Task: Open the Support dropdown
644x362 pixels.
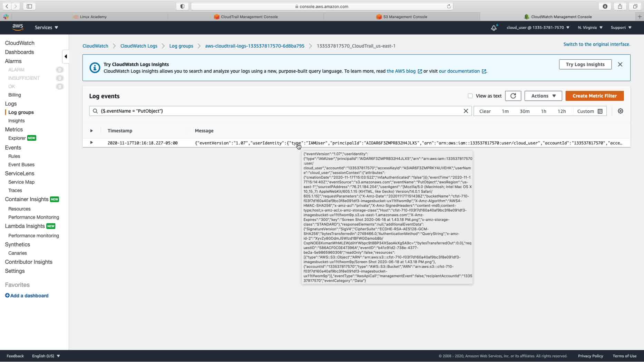Action: click(621, 28)
